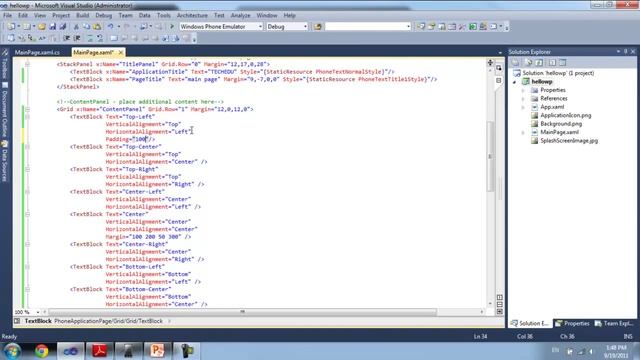The width and height of the screenshot is (640, 360).
Task: Select the SplashScreenImage.jpg file
Action: click(569, 141)
